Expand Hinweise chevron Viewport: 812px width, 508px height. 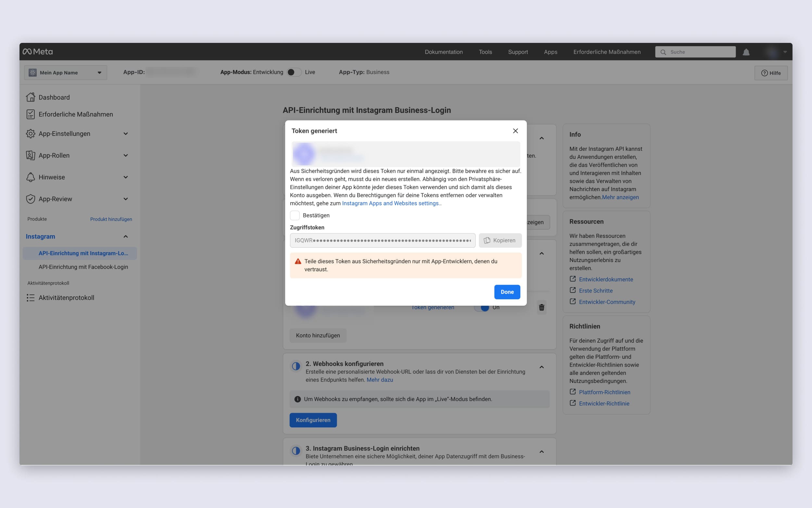[126, 177]
